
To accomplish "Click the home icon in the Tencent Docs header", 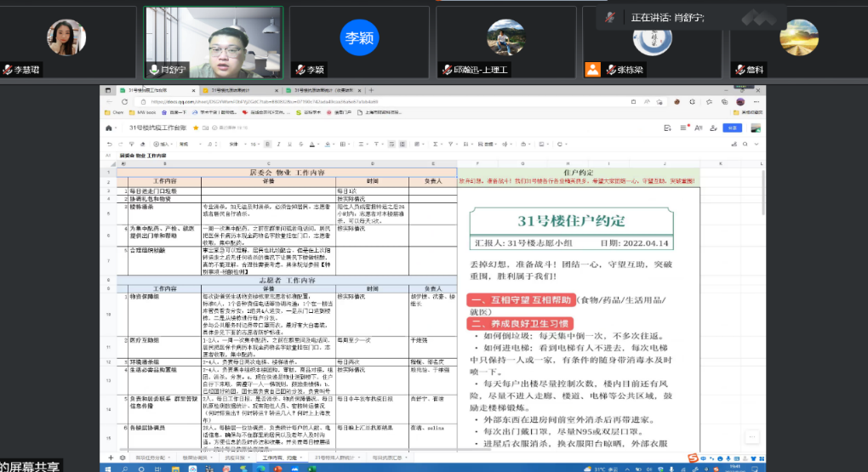I will click(x=109, y=128).
